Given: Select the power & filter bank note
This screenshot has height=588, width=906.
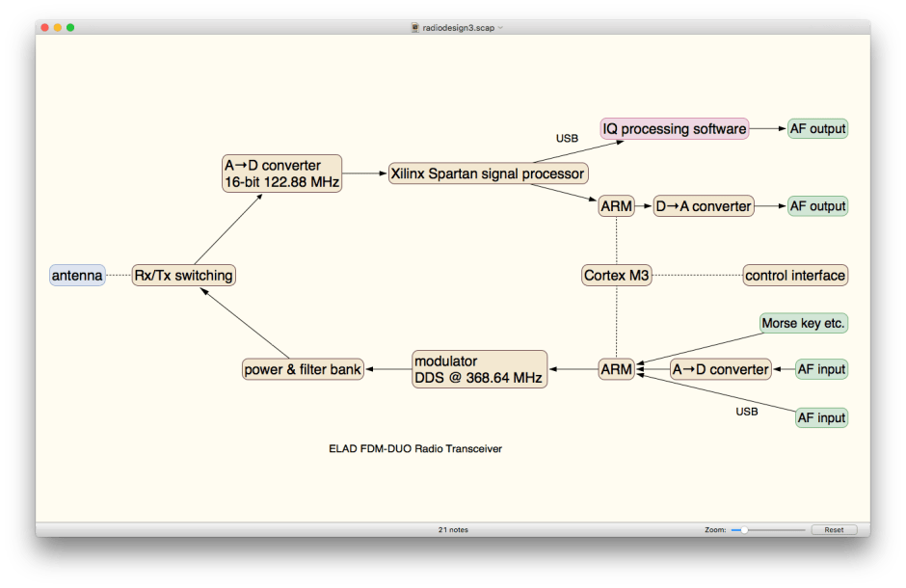Looking at the screenshot, I should [303, 369].
